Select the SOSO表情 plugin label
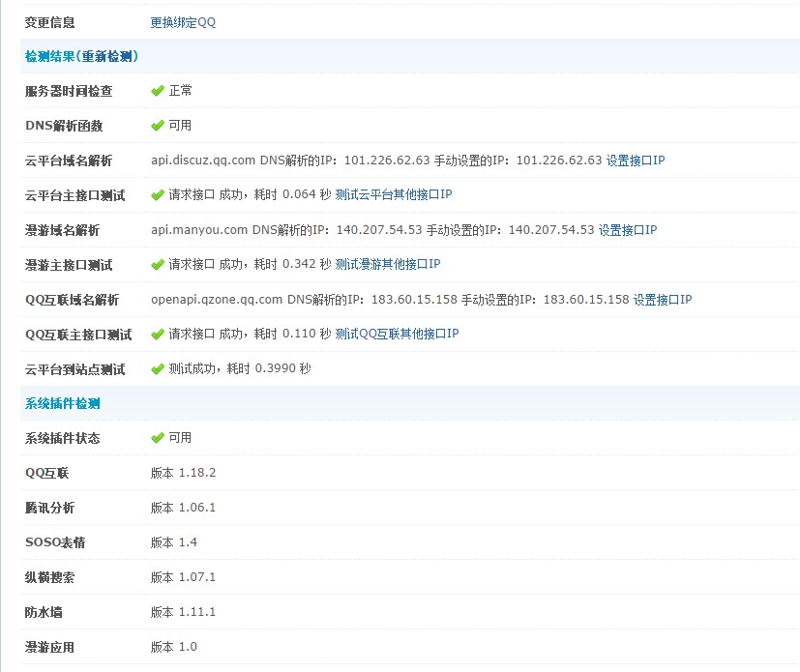This screenshot has height=672, width=800. (x=55, y=542)
